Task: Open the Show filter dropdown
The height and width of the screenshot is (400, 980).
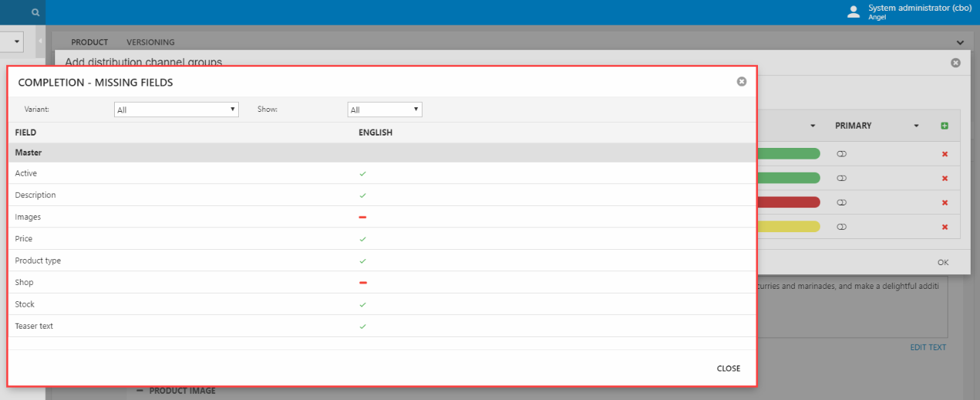Action: (384, 110)
